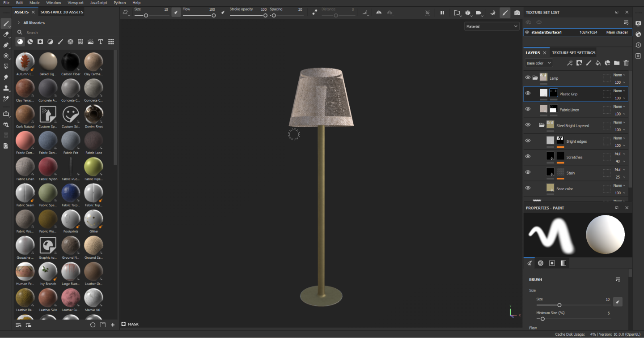Expand the All libraries tree
Viewport: 644px width, 338px height.
click(x=19, y=23)
